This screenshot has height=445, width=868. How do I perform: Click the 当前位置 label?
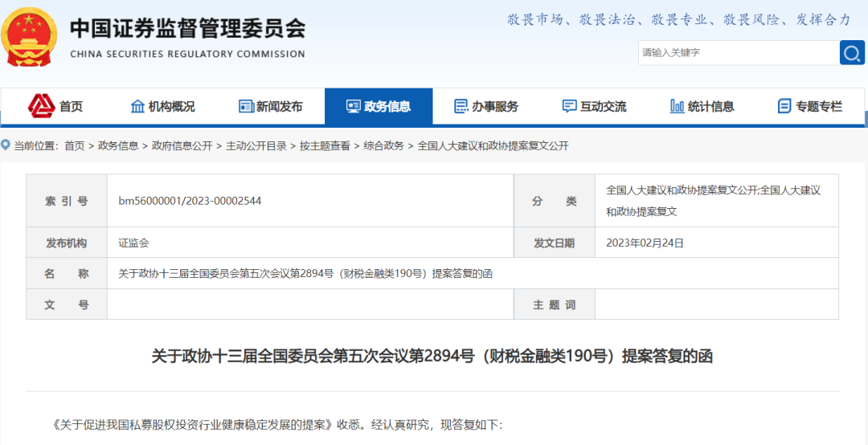[35, 146]
